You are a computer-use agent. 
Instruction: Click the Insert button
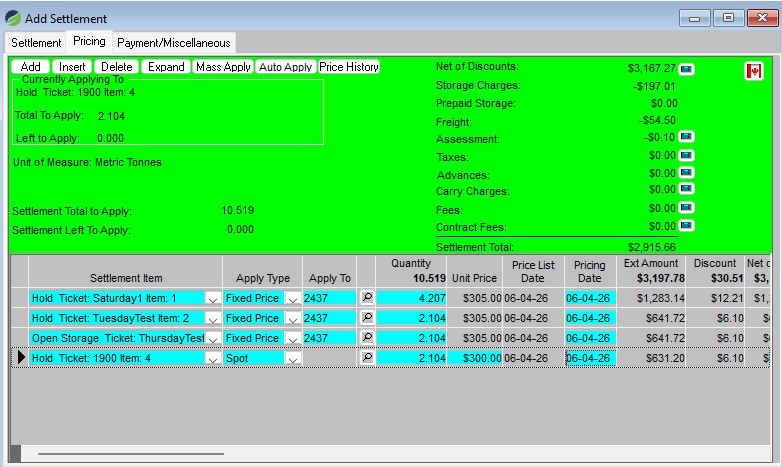tap(72, 66)
